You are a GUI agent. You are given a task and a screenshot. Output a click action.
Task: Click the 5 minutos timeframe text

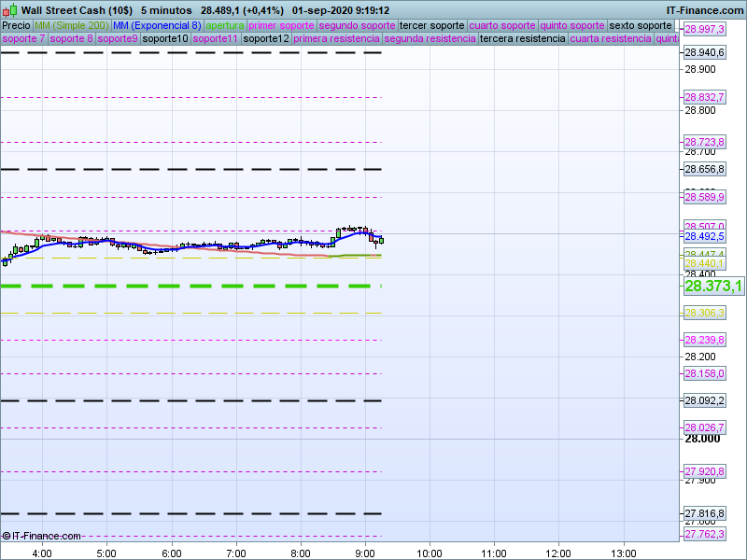(x=166, y=10)
